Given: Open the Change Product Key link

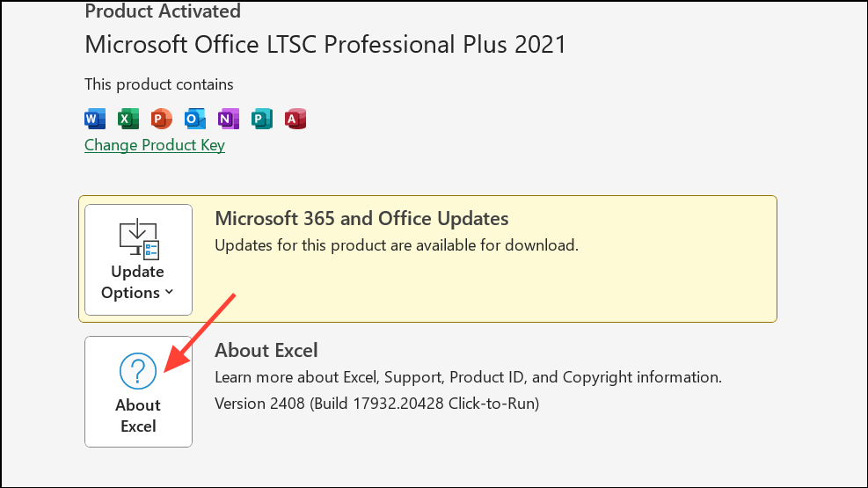Looking at the screenshot, I should (x=155, y=145).
